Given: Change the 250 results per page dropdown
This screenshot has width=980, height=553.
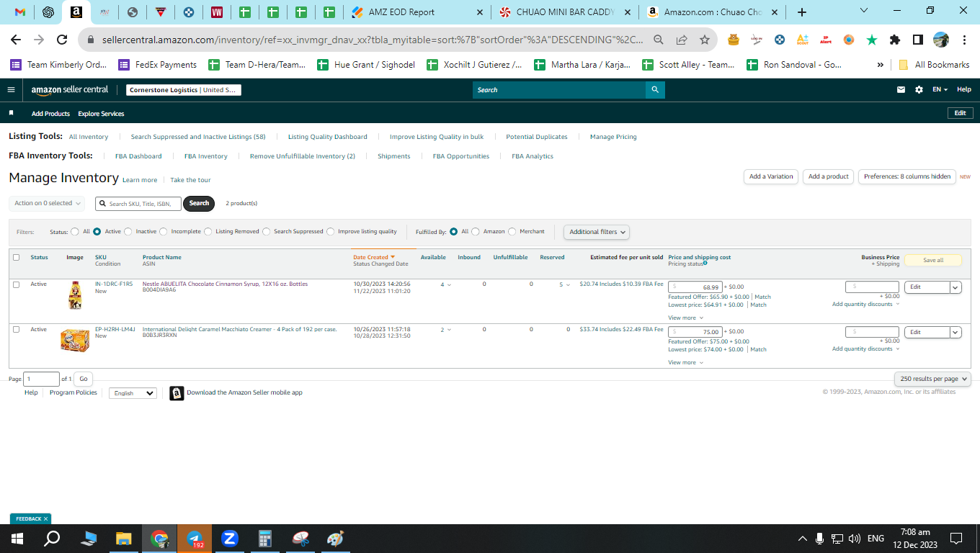Looking at the screenshot, I should click(x=932, y=379).
